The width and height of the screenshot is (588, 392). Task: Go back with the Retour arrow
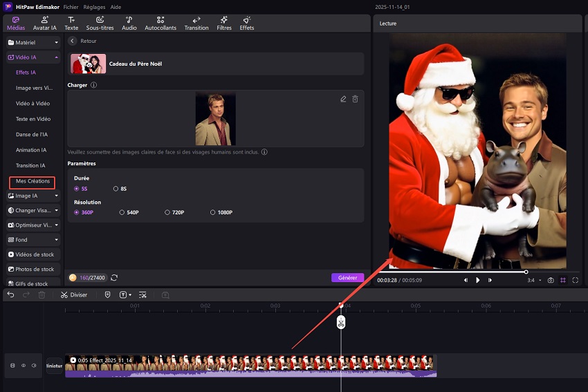73,41
